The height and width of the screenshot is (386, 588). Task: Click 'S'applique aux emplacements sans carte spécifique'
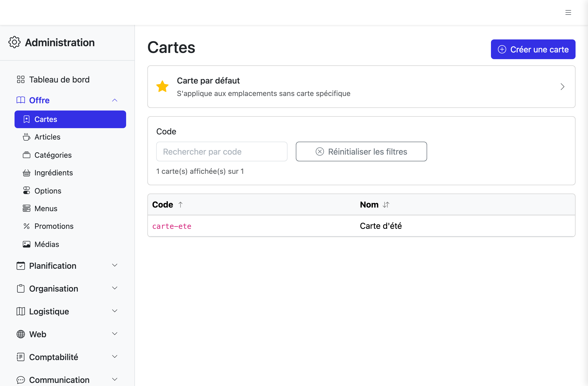pos(264,93)
